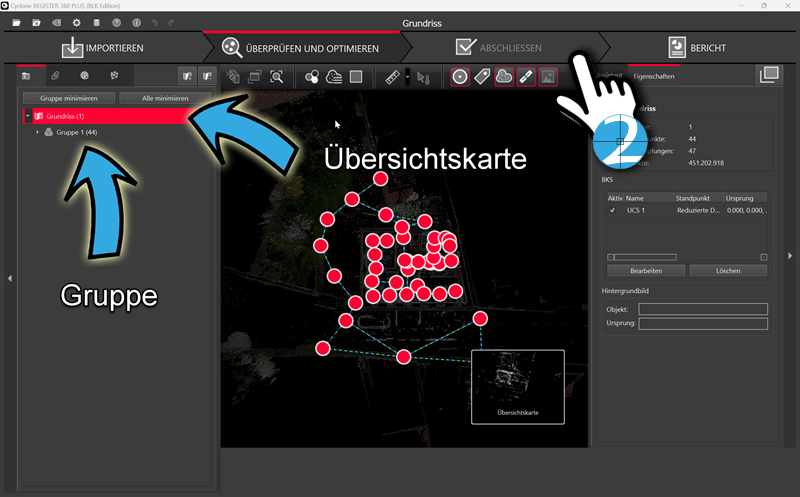The width and height of the screenshot is (800, 497).
Task: Select Grundriss (1) in the tree
Action: tap(65, 116)
